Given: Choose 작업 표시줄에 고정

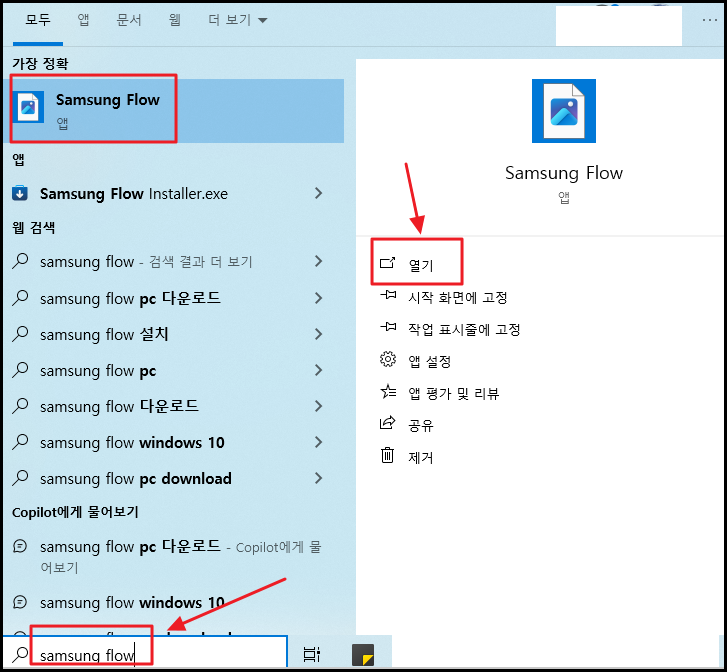Looking at the screenshot, I should [x=464, y=329].
